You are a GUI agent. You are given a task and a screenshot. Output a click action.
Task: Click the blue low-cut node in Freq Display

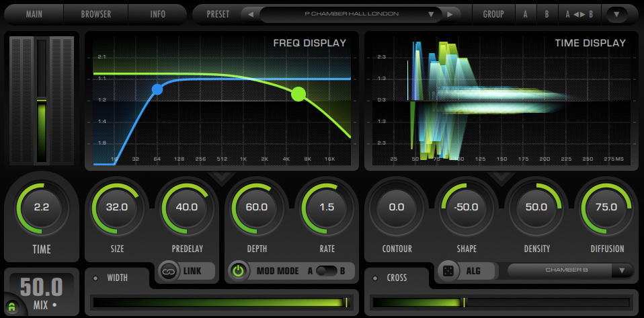(157, 89)
